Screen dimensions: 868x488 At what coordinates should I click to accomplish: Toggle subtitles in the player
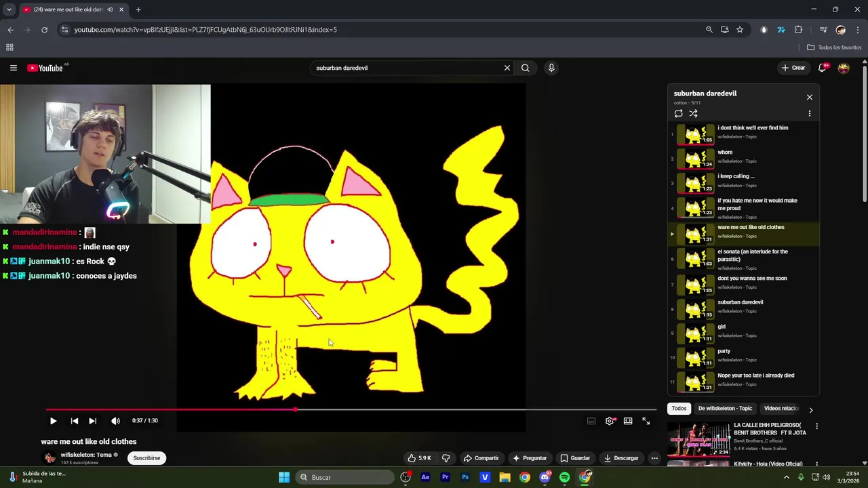click(x=591, y=421)
